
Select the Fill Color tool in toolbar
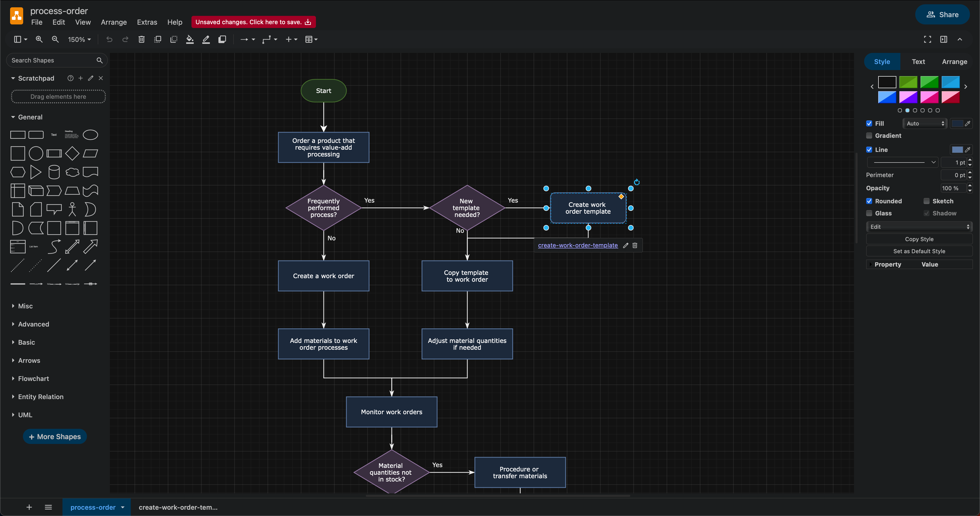[x=190, y=39]
